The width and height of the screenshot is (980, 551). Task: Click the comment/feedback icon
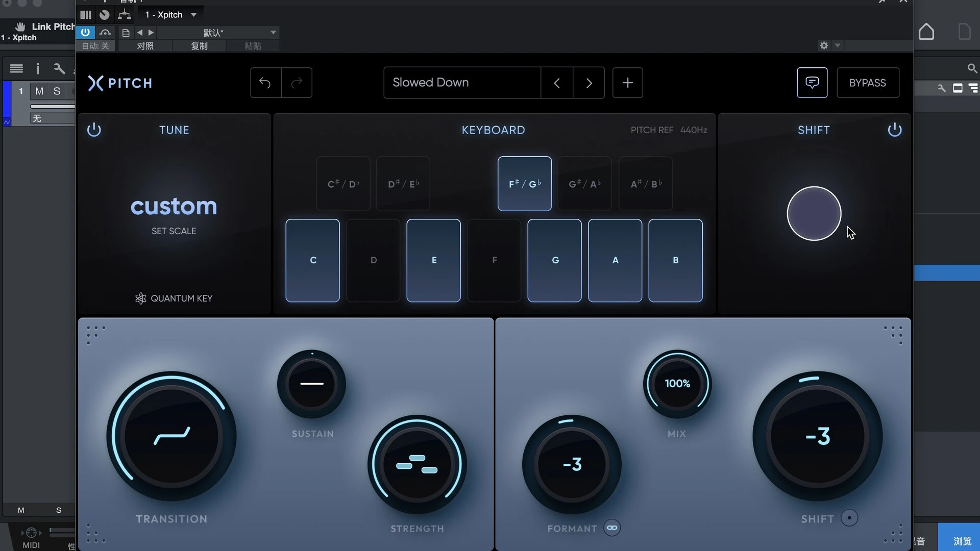click(812, 82)
